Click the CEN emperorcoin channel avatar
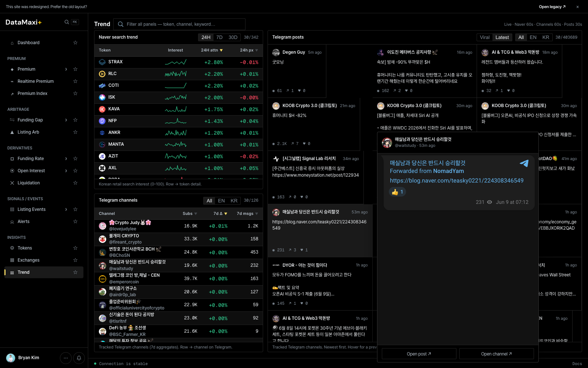The image size is (588, 368). [103, 279]
